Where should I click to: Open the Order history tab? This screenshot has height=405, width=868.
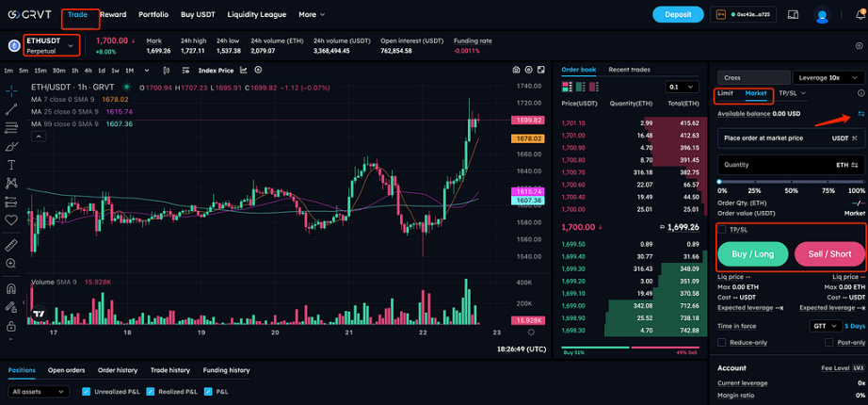(x=118, y=370)
